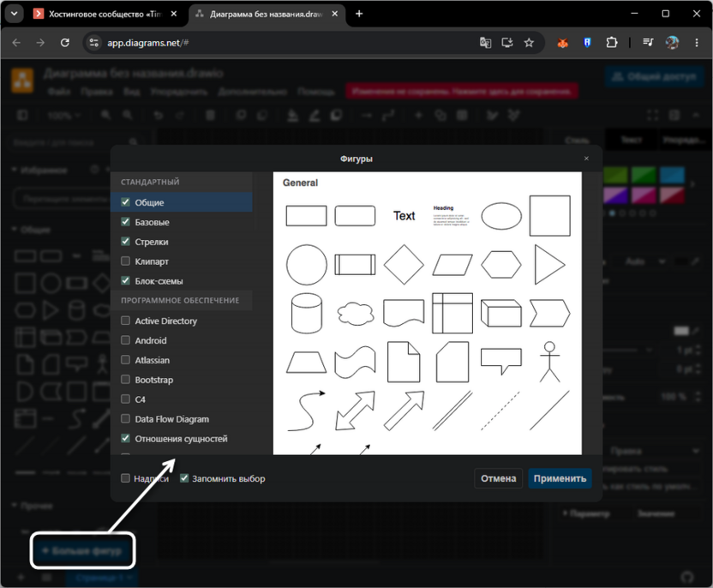Screen dimensions: 713x588
Task: Enable the Data Flow Diagram library
Action: pos(125,418)
